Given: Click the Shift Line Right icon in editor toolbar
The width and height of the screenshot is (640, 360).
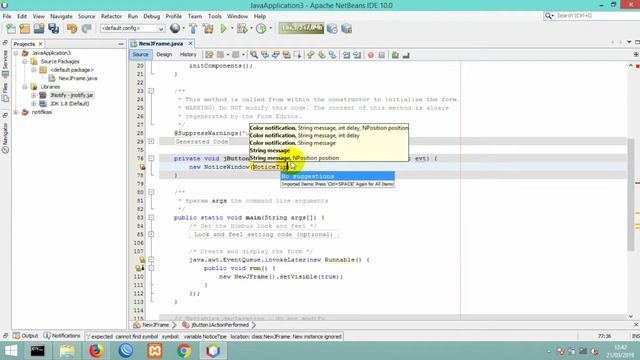Looking at the screenshot, I should click(357, 55).
